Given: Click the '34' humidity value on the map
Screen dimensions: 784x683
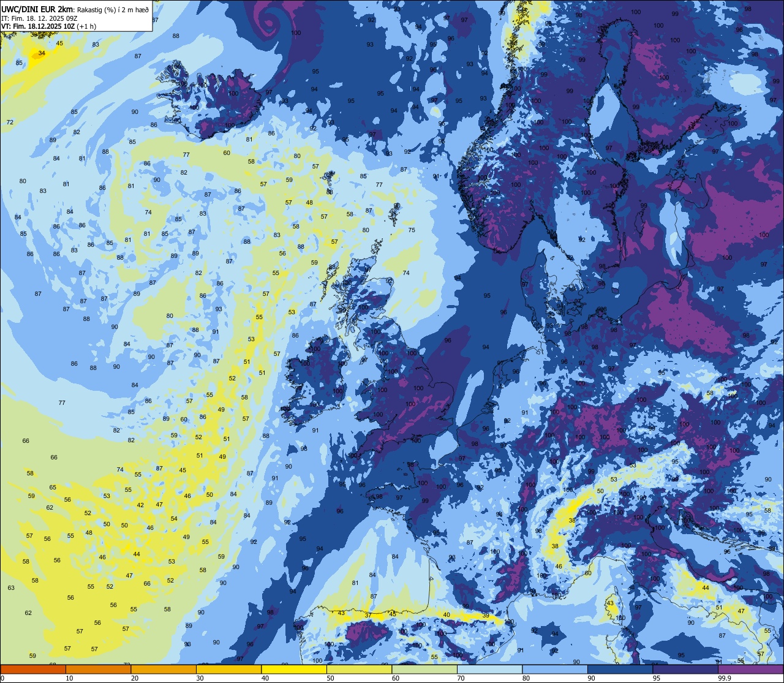Looking at the screenshot, I should coord(42,53).
